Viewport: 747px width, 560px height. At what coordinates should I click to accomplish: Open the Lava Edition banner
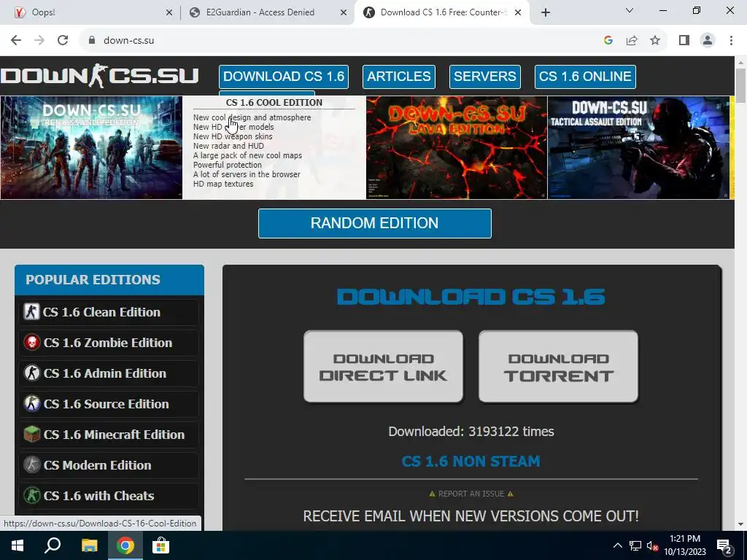pos(457,147)
